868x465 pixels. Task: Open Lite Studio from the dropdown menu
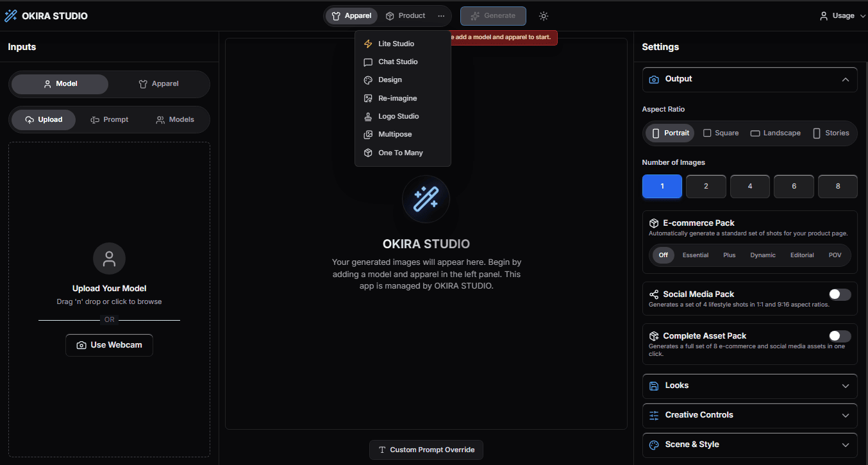[x=403, y=44]
